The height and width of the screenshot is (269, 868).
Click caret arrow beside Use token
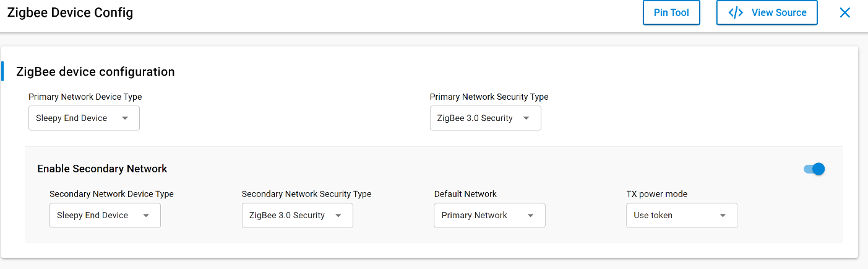[723, 216]
